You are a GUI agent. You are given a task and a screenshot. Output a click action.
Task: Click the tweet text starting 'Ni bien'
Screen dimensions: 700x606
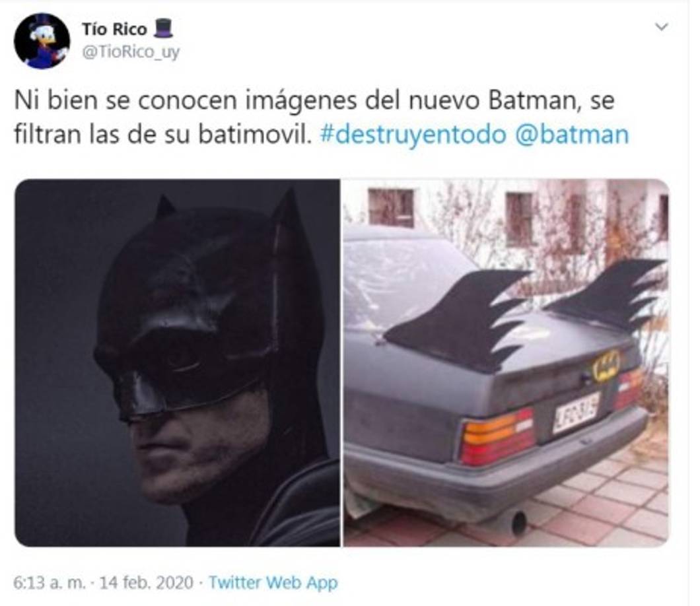point(322,118)
